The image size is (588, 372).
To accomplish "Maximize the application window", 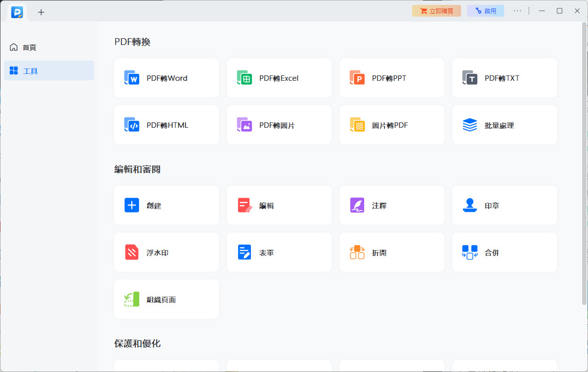I will click(x=560, y=11).
